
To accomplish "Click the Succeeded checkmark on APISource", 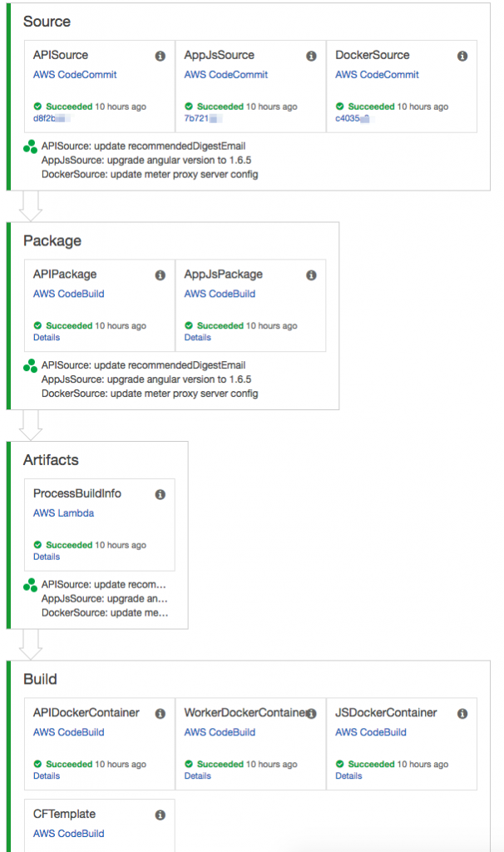I will click(37, 106).
